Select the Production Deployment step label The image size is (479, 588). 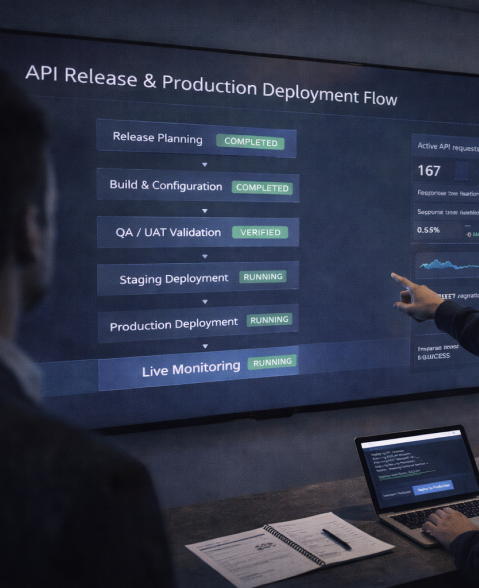point(174,324)
